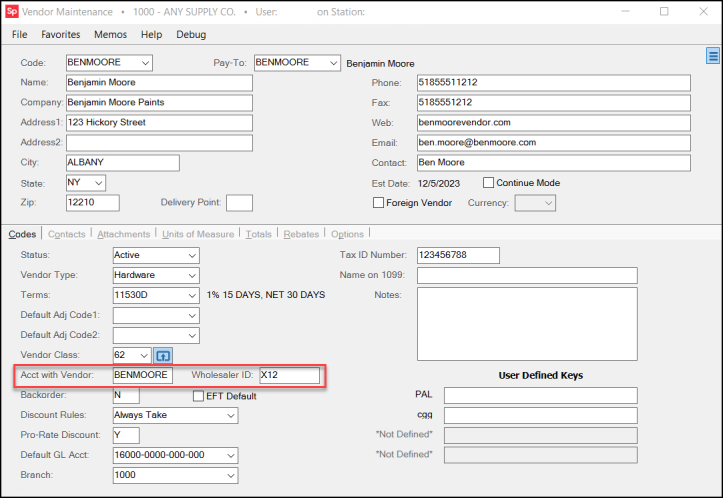This screenshot has width=723, height=498.
Task: Click the Pro-Rate Discount field showing Y
Action: [126, 435]
